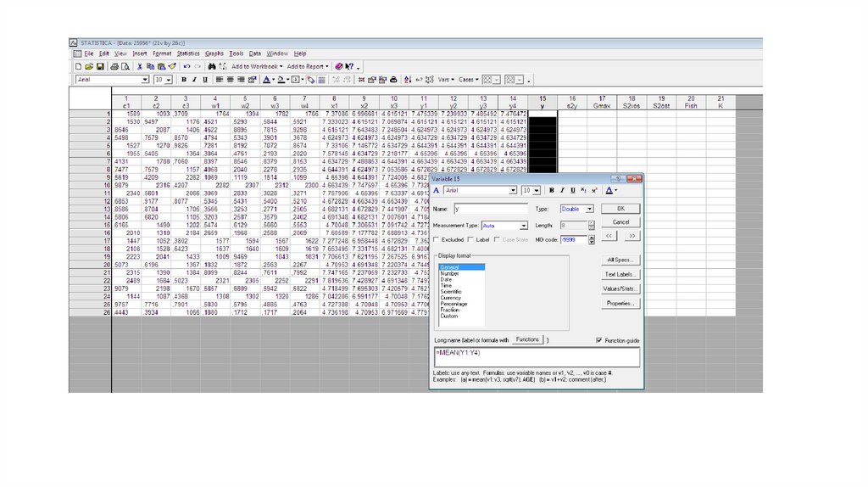Enable the Excluded checkbox

click(x=436, y=240)
